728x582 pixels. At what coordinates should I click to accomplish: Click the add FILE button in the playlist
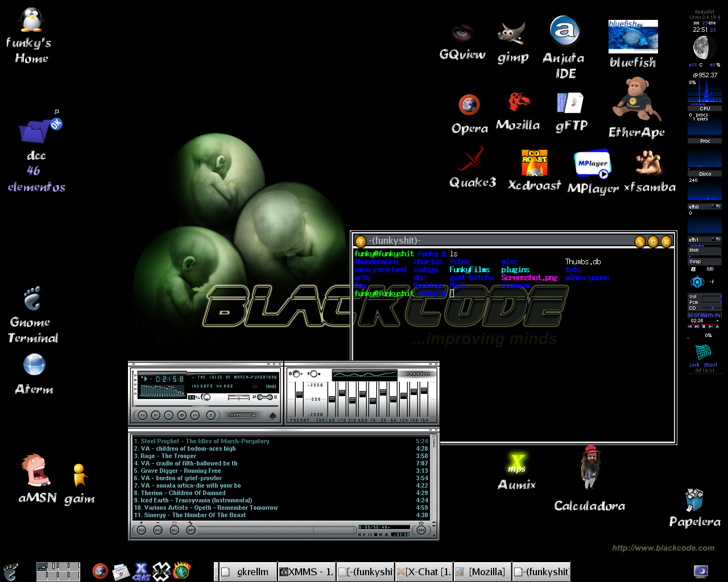pos(142,530)
